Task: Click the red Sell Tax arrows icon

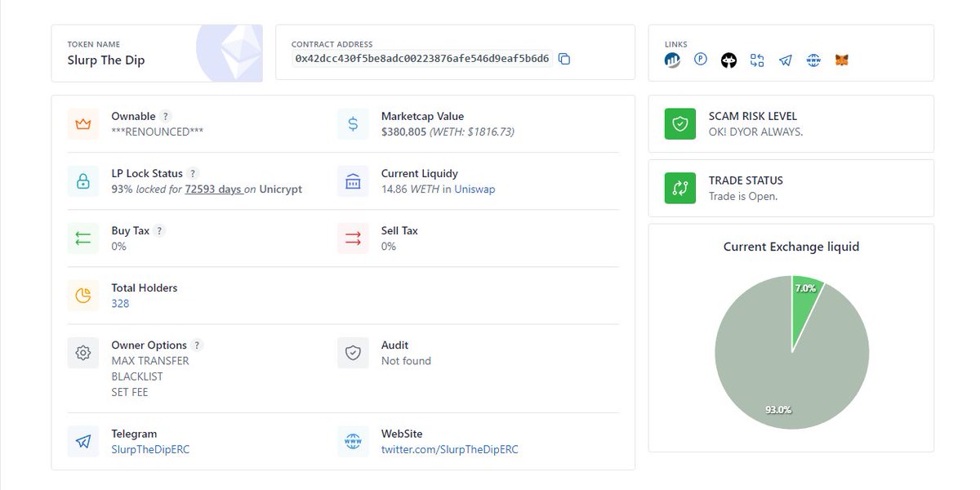Action: pyautogui.click(x=353, y=238)
